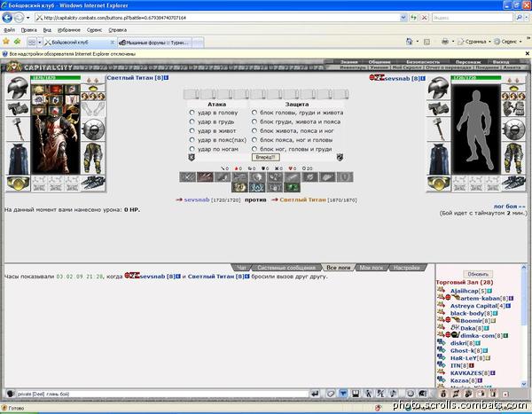
Task: Click the sound note icon in chat bar
Action: pyautogui.click(x=393, y=394)
